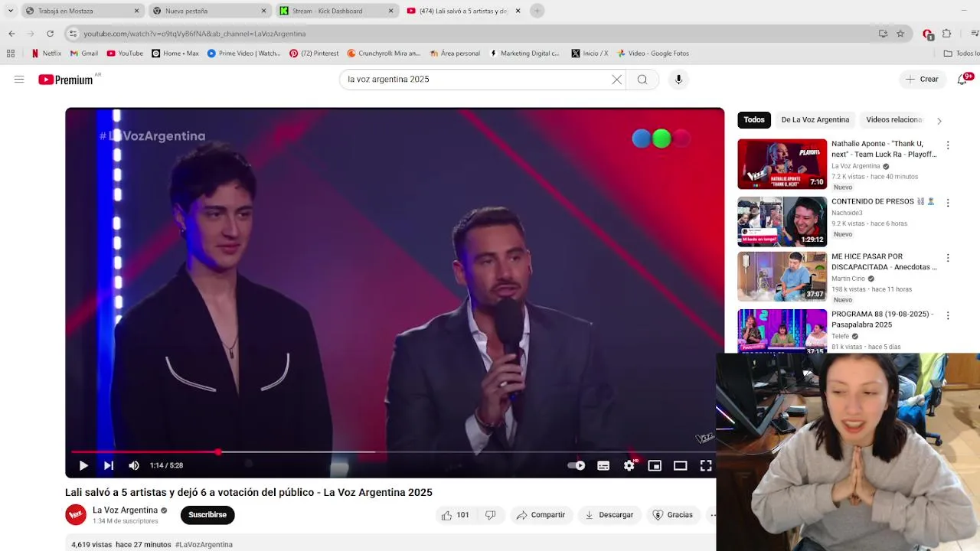Viewport: 980px width, 551px height.
Task: Select De La Voz Argentina chip
Action: 815,119
